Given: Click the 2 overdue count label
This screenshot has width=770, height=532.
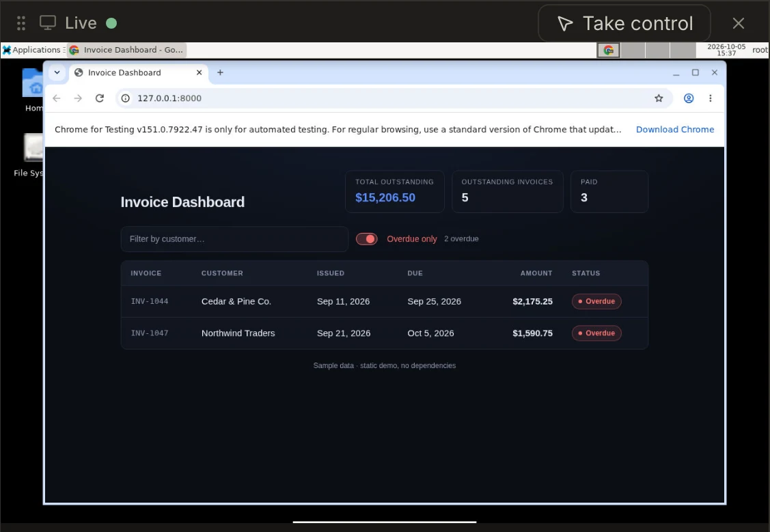Looking at the screenshot, I should pos(461,239).
